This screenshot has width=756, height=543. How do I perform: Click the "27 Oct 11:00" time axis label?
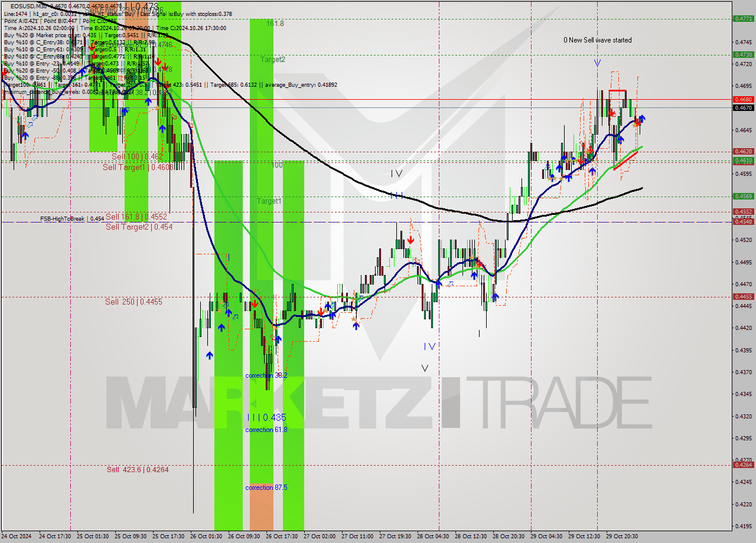pos(357,537)
